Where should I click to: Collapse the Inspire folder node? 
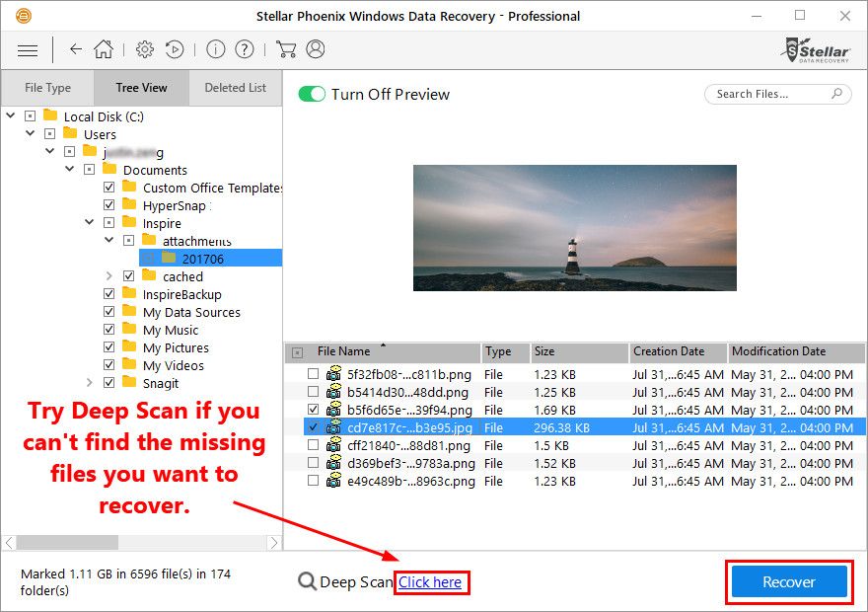click(x=90, y=222)
